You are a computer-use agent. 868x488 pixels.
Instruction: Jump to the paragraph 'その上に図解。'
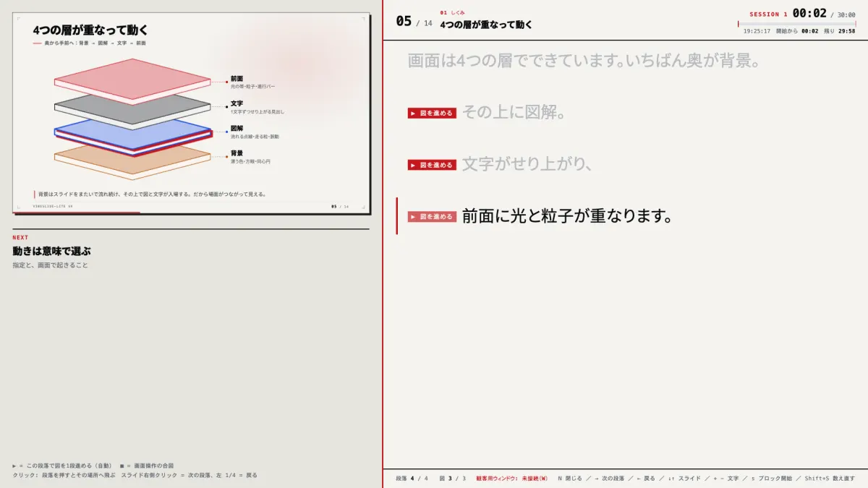tap(513, 113)
